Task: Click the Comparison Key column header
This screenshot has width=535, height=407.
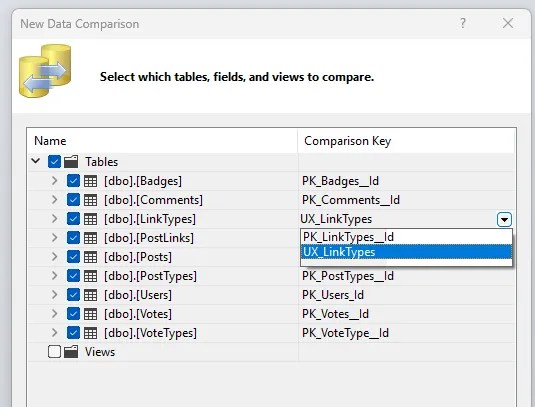Action: pyautogui.click(x=406, y=141)
